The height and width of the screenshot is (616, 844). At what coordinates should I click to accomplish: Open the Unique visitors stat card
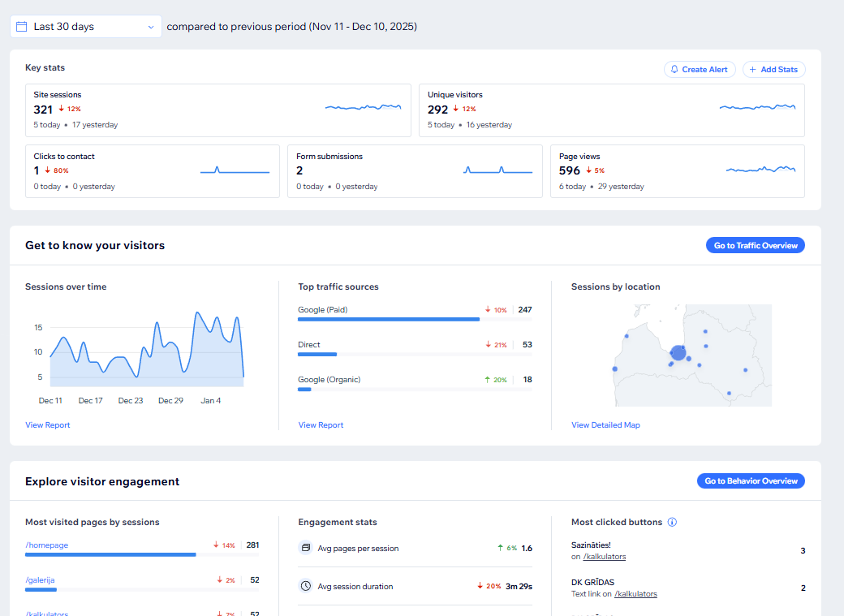(x=611, y=110)
